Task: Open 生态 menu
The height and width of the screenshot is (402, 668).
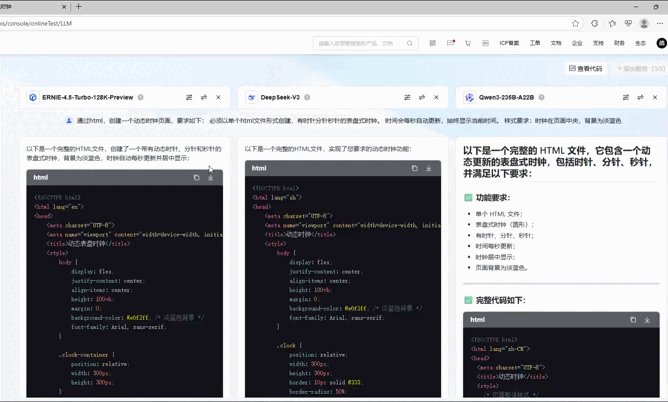Action: (640, 43)
